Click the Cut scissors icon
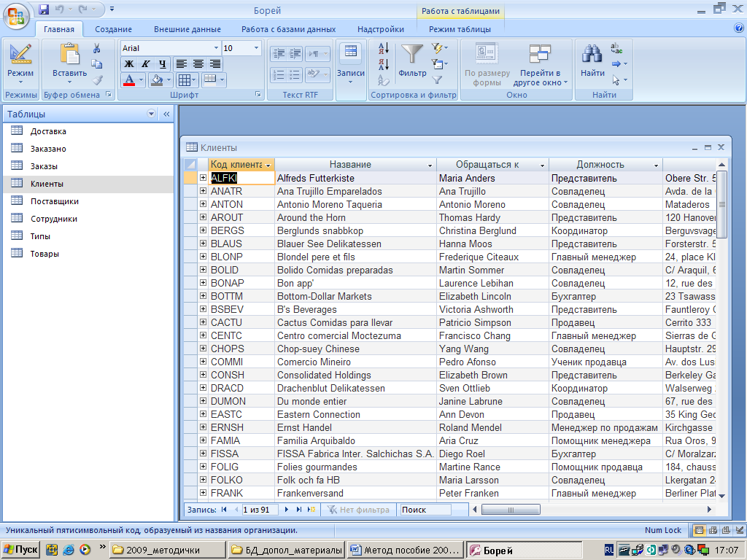 [97, 48]
